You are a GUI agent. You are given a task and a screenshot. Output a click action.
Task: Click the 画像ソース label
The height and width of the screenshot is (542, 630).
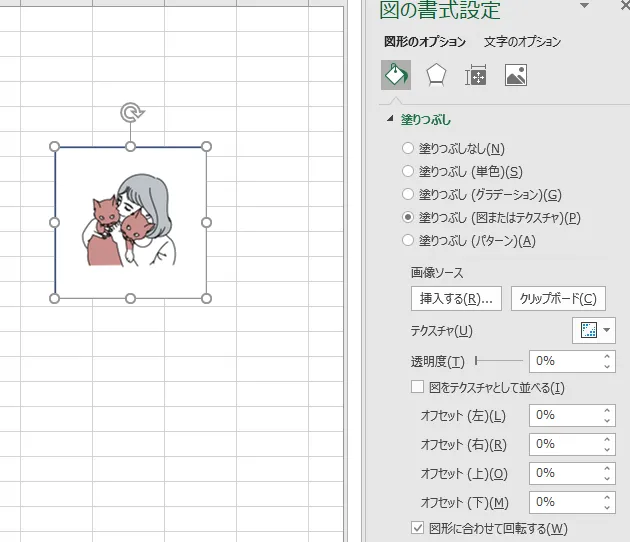437,272
